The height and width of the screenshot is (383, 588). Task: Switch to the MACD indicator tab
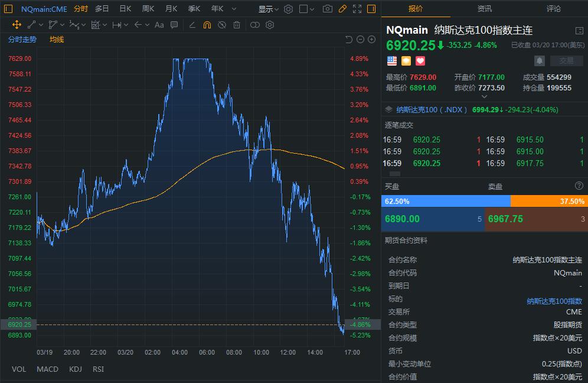tap(47, 369)
